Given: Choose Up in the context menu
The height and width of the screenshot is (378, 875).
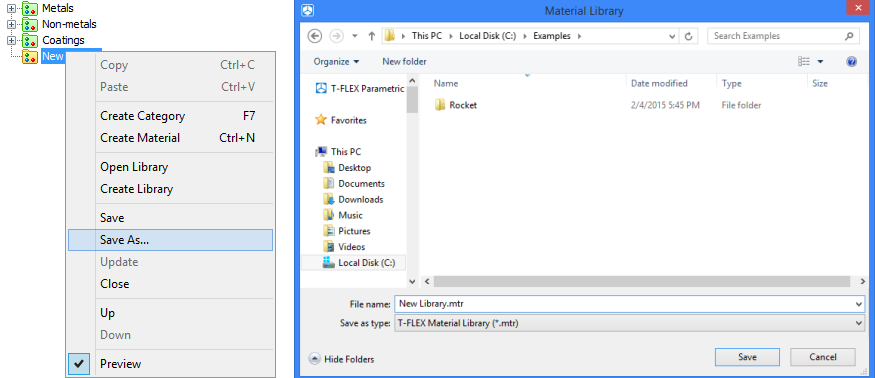Looking at the screenshot, I should click(170, 313).
